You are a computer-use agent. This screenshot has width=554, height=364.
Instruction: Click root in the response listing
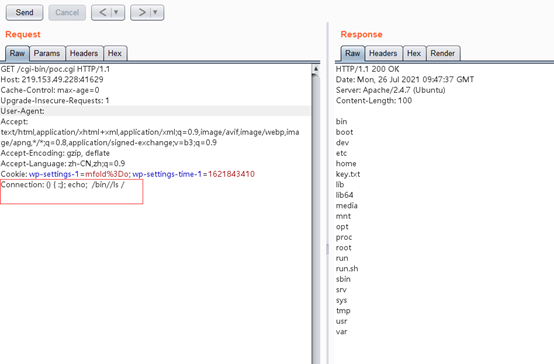pos(343,248)
